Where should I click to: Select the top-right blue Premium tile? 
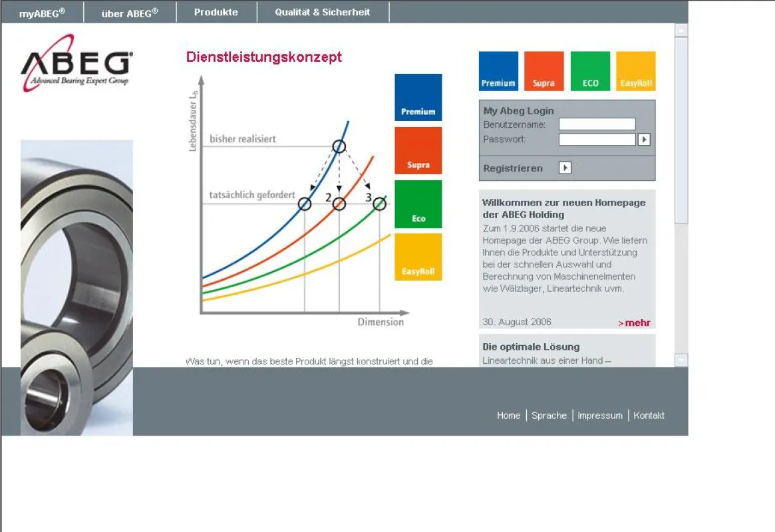498,71
